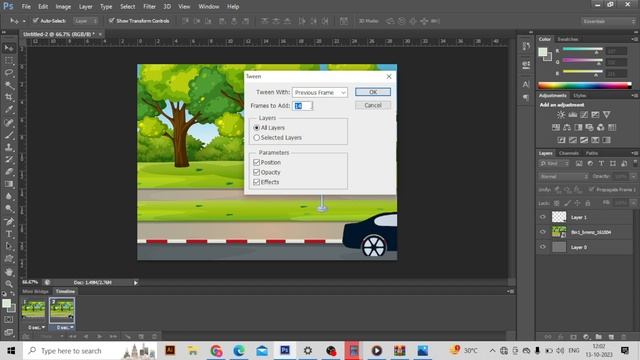
Task: Uncheck the Opacity parameter checkbox
Action: [257, 172]
